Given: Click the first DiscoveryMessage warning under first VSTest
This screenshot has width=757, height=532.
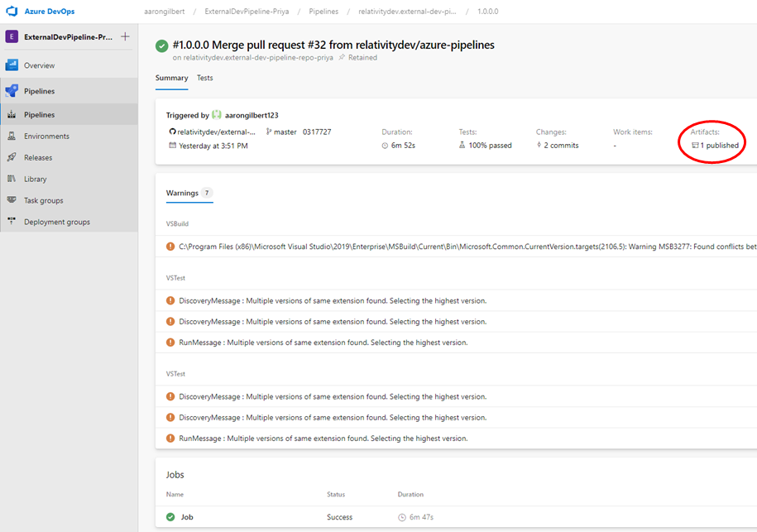Looking at the screenshot, I should click(333, 301).
